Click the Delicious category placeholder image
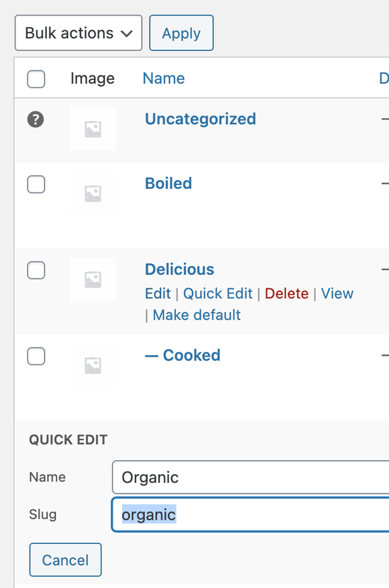The width and height of the screenshot is (389, 588). (x=93, y=279)
